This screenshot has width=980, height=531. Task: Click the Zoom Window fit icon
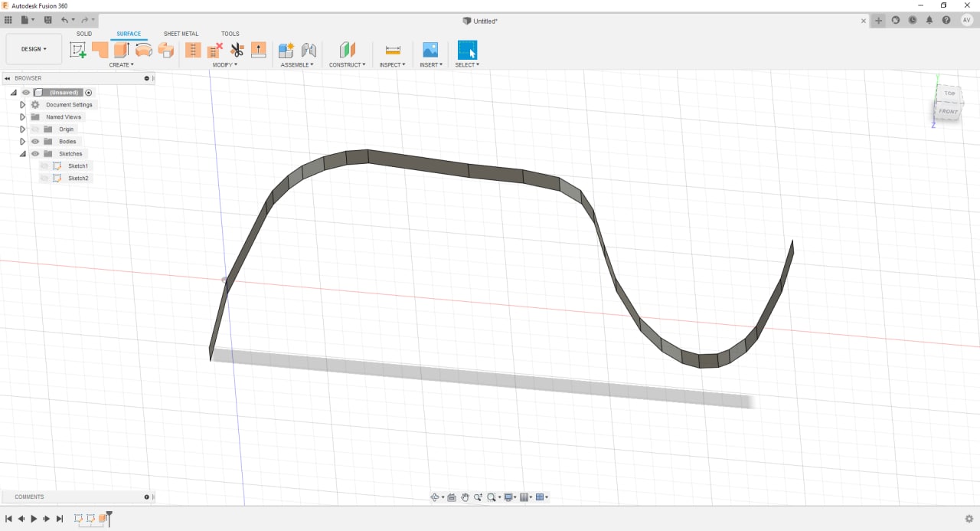click(492, 497)
